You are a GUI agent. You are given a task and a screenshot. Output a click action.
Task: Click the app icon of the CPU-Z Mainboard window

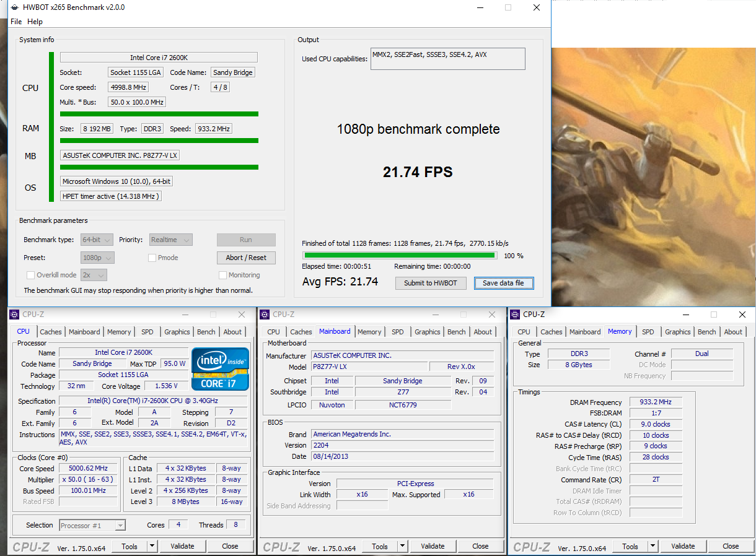(265, 315)
